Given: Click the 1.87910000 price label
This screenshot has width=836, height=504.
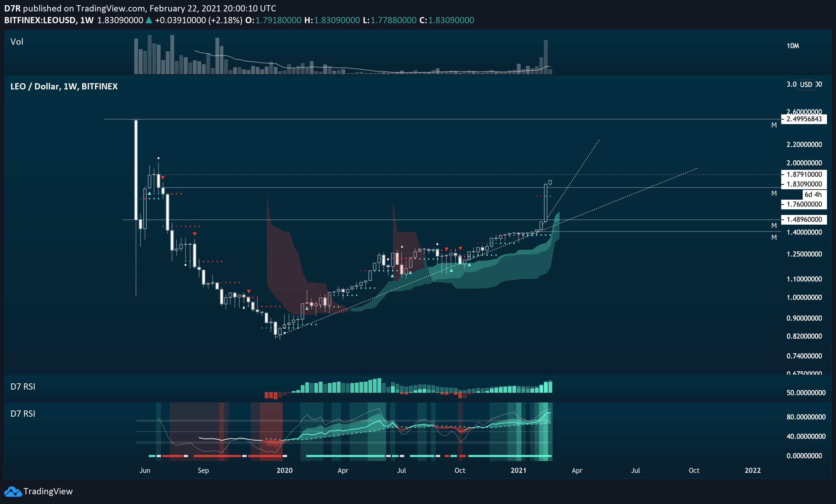Looking at the screenshot, I should [x=804, y=174].
